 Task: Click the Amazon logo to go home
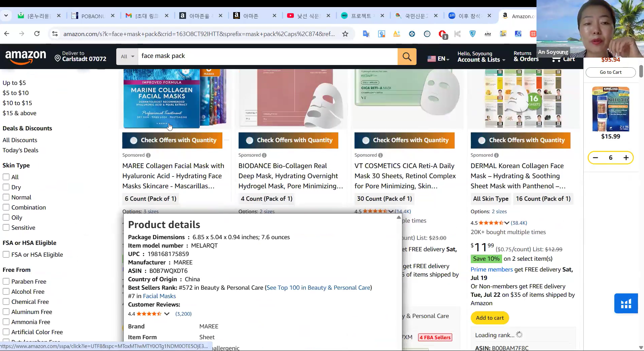pos(26,57)
